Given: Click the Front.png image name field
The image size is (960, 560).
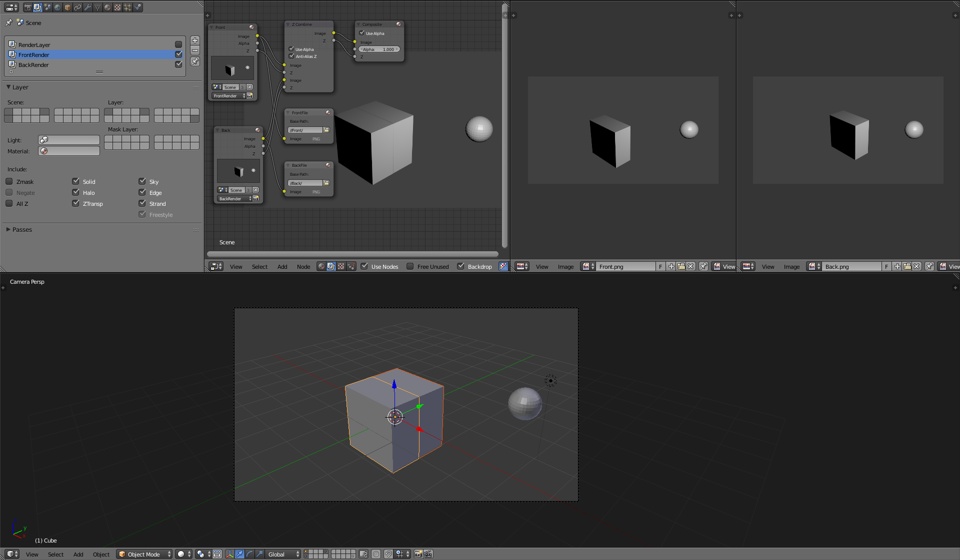Looking at the screenshot, I should tap(626, 267).
